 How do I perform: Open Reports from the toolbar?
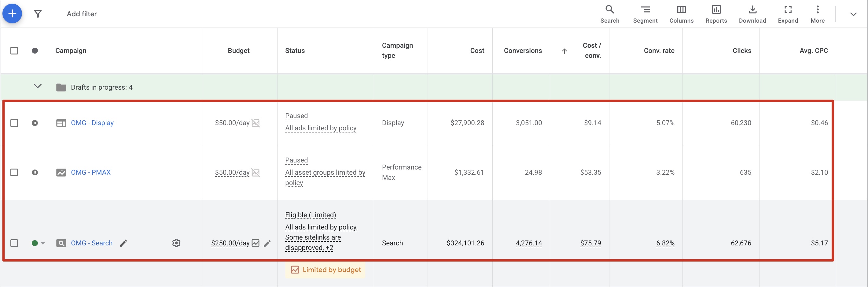[716, 14]
